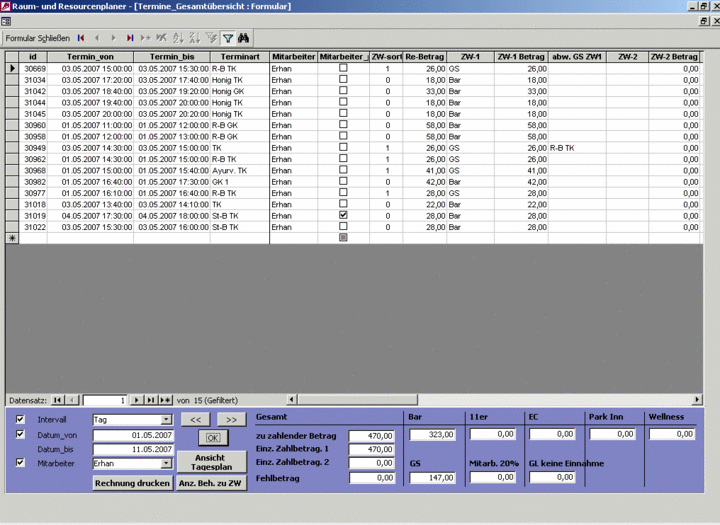Click the >> next interval button
This screenshot has height=525, width=720.
231,419
